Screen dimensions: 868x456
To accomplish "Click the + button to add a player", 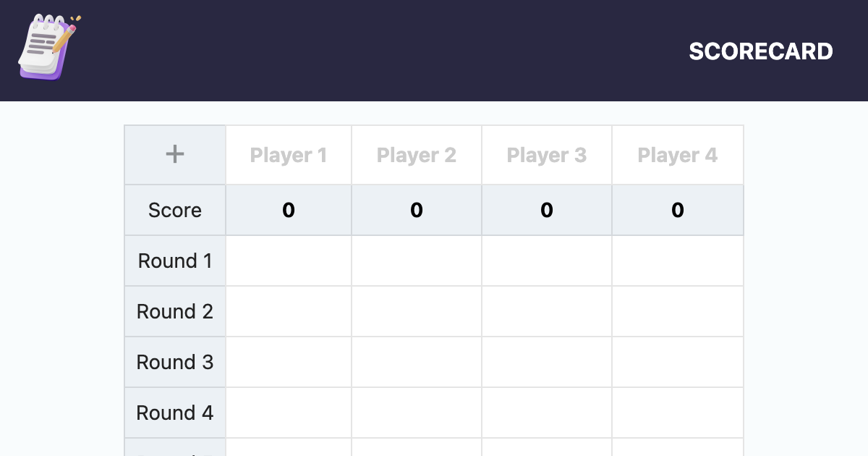I will pyautogui.click(x=174, y=154).
